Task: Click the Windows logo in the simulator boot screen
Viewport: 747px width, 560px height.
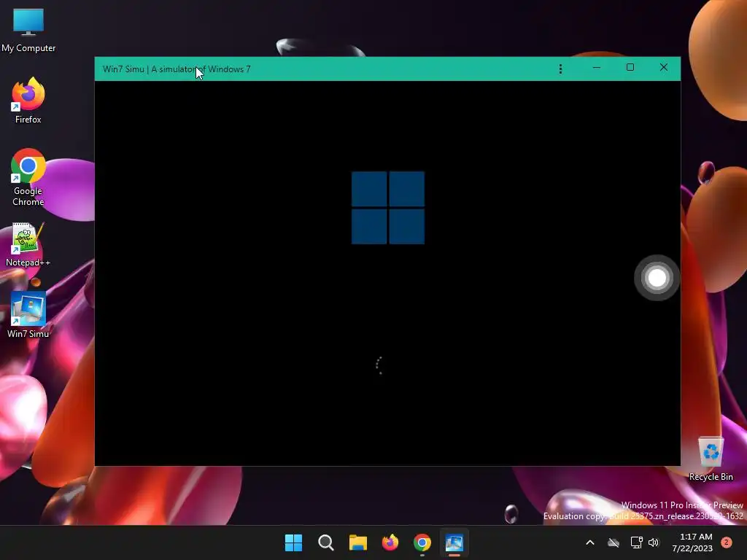Action: point(388,208)
